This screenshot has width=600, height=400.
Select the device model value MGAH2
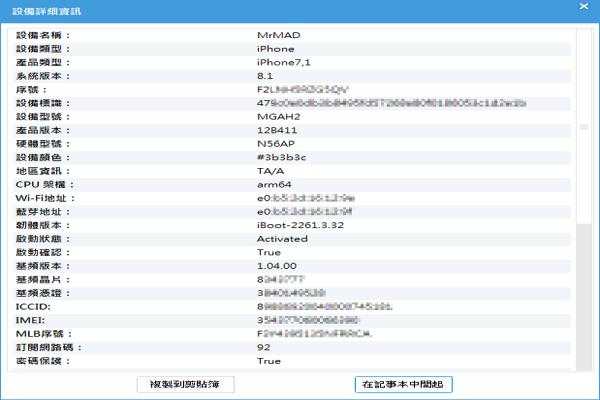[x=279, y=117]
